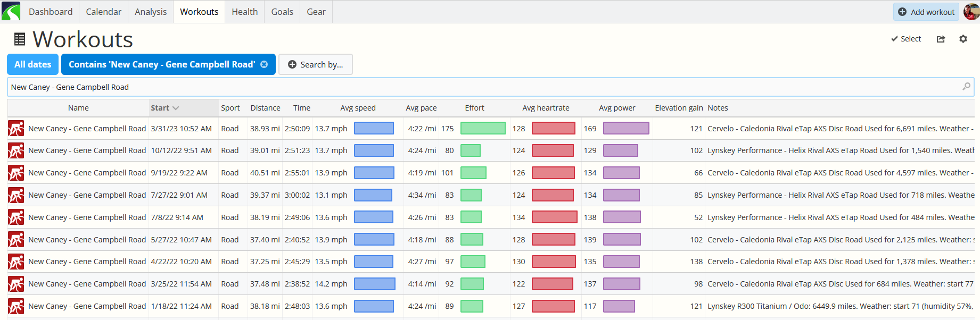
Task: Open the Search by... options
Action: pos(315,64)
